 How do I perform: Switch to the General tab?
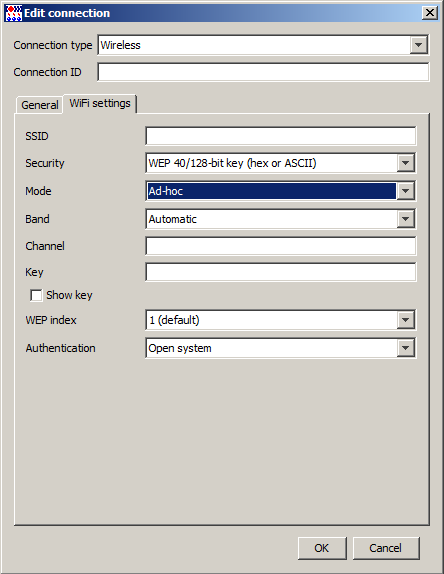(x=40, y=105)
